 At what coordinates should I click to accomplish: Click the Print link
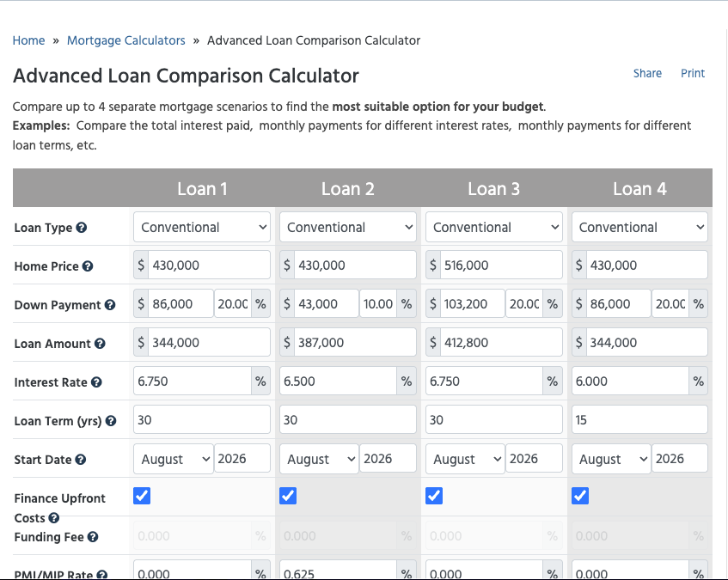[693, 73]
